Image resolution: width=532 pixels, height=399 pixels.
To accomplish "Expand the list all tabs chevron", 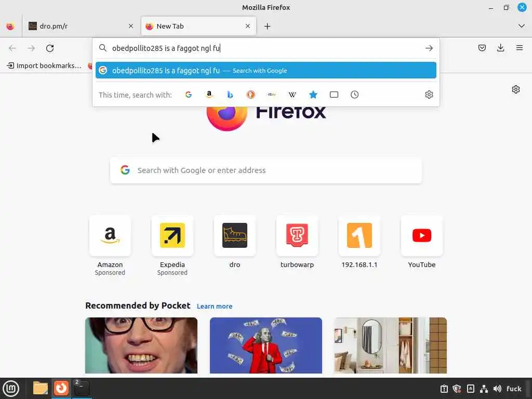I will [x=522, y=26].
